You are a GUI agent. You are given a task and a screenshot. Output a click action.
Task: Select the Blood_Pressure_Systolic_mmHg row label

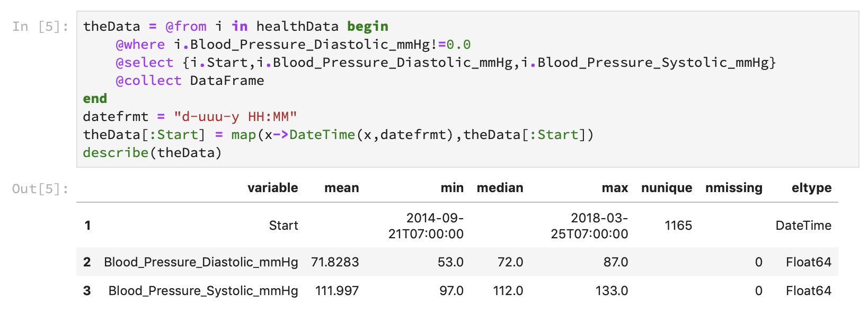(203, 291)
